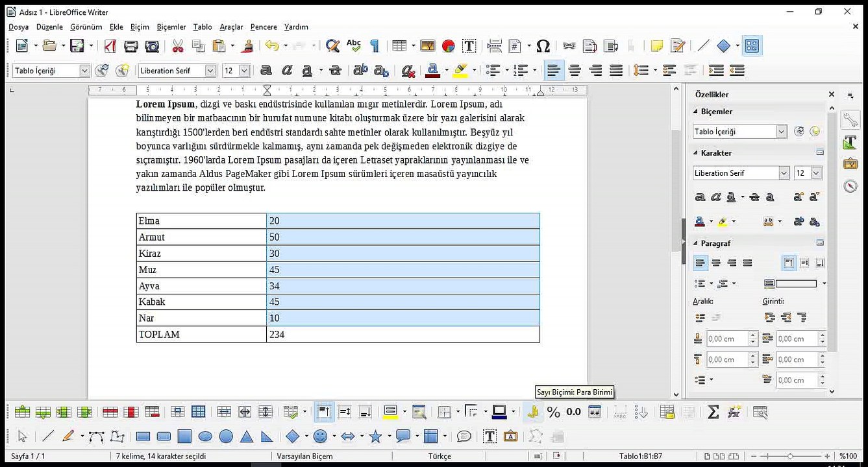
Task: Insert special character (Omega icon)
Action: click(543, 46)
